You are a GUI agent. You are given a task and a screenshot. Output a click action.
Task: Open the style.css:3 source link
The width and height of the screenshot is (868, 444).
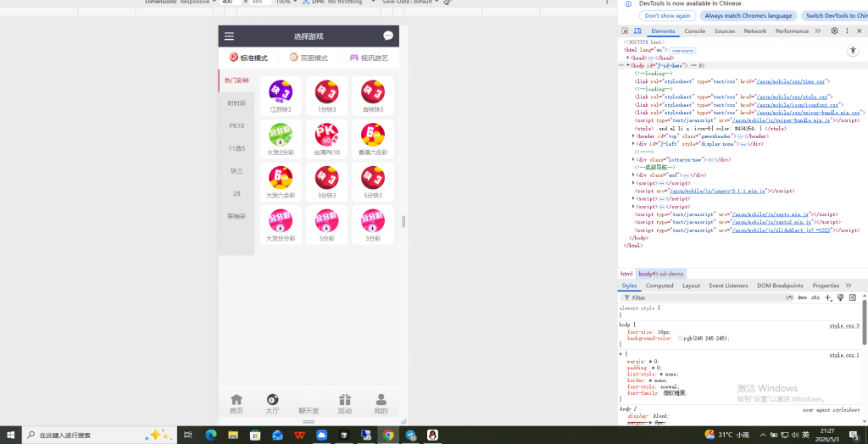[844, 325]
